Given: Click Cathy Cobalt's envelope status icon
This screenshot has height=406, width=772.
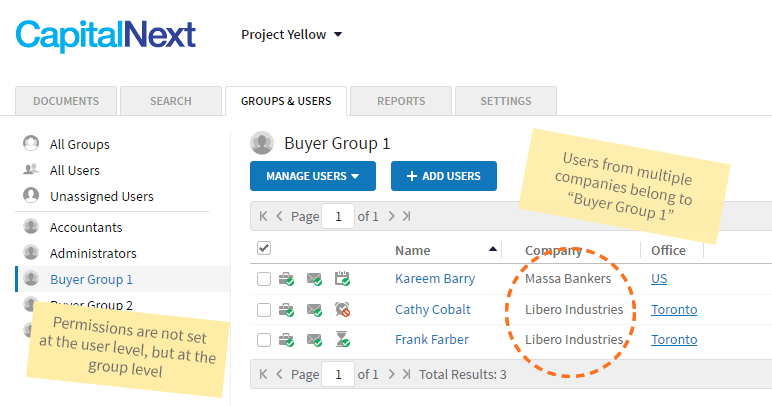Looking at the screenshot, I should (x=315, y=310).
